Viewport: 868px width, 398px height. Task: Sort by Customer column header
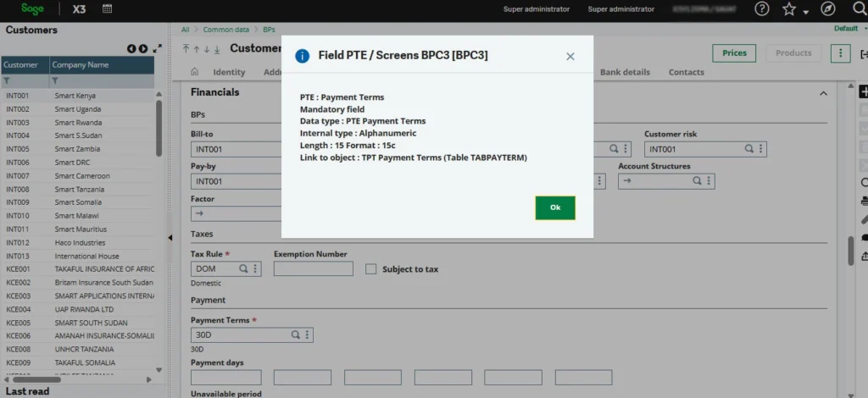point(25,64)
